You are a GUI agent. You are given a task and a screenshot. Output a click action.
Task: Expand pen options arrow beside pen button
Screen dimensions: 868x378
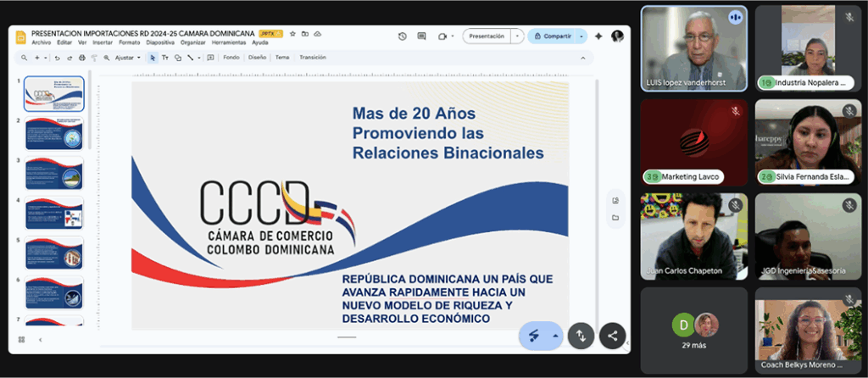(555, 336)
